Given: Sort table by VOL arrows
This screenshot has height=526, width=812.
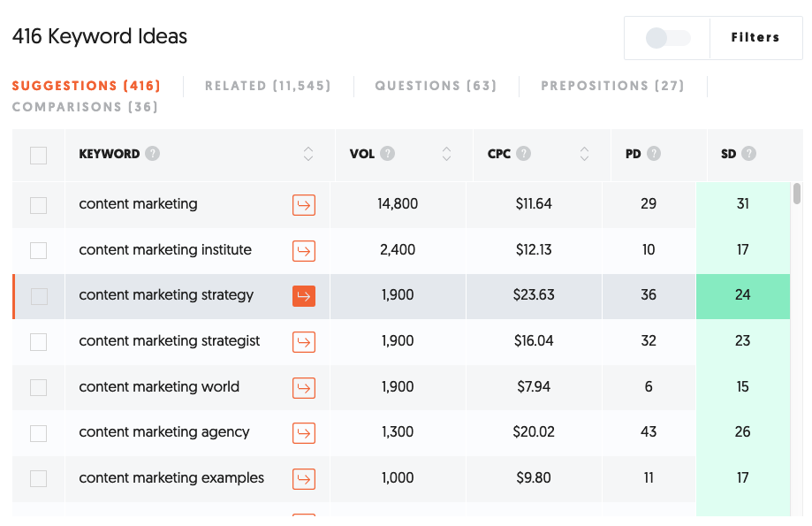Looking at the screenshot, I should 446,154.
